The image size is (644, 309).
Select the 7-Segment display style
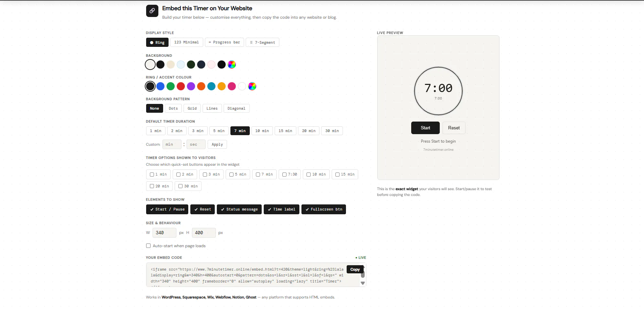262,42
